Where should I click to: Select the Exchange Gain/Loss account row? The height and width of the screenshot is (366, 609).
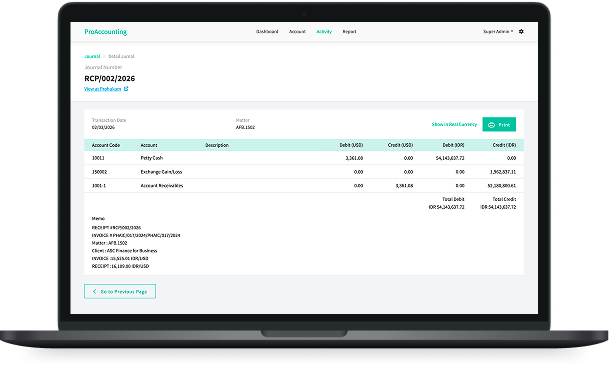304,172
